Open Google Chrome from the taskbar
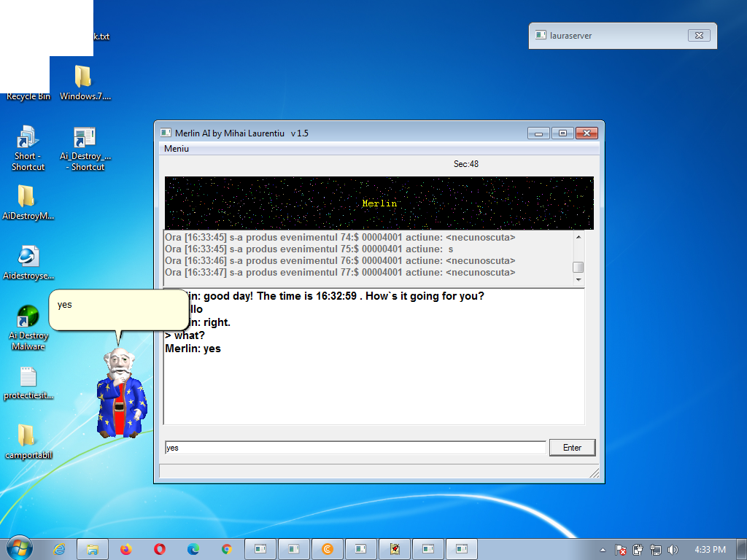Image resolution: width=747 pixels, height=560 pixels. click(227, 549)
